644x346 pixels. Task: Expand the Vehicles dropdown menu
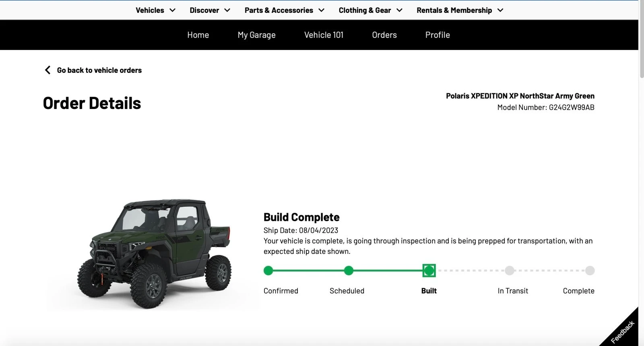coord(155,10)
